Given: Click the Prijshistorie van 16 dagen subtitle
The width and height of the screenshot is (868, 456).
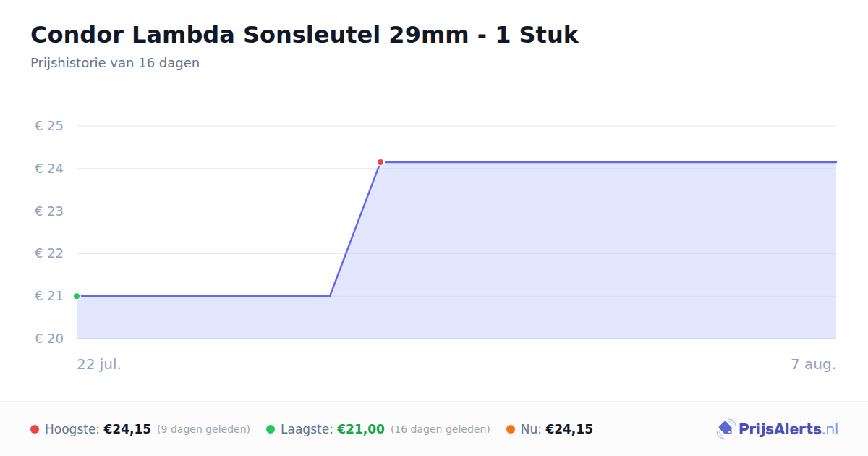Looking at the screenshot, I should 115,63.
